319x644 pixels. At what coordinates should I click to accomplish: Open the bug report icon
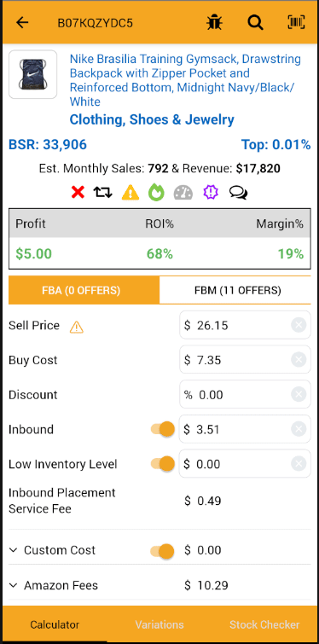214,22
